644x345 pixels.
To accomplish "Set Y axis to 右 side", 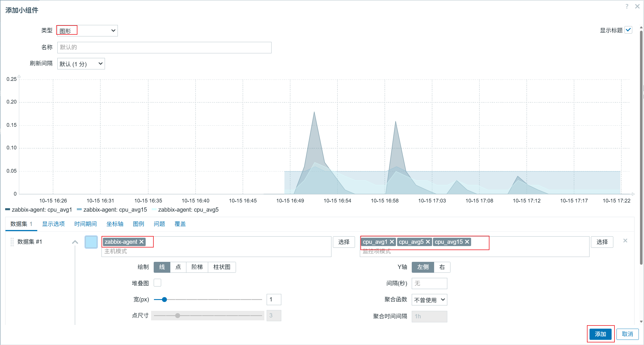I will click(442, 267).
